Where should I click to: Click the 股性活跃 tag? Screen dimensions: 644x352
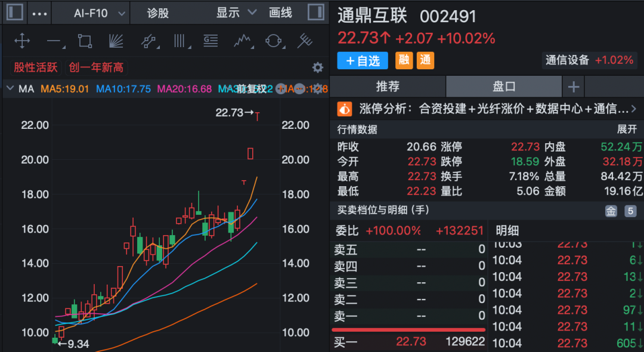(35, 67)
